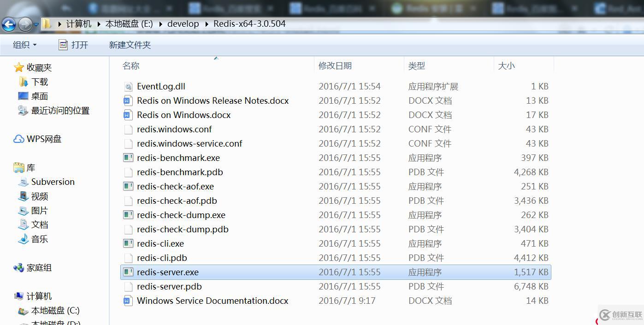The image size is (644, 325).
Task: Click 打开 in the toolbar
Action: click(x=80, y=45)
